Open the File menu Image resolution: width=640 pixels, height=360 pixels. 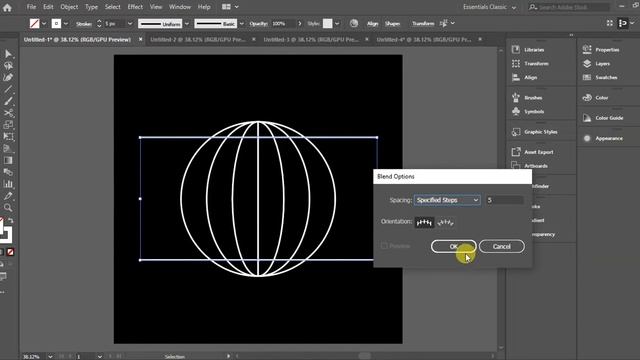coord(31,7)
